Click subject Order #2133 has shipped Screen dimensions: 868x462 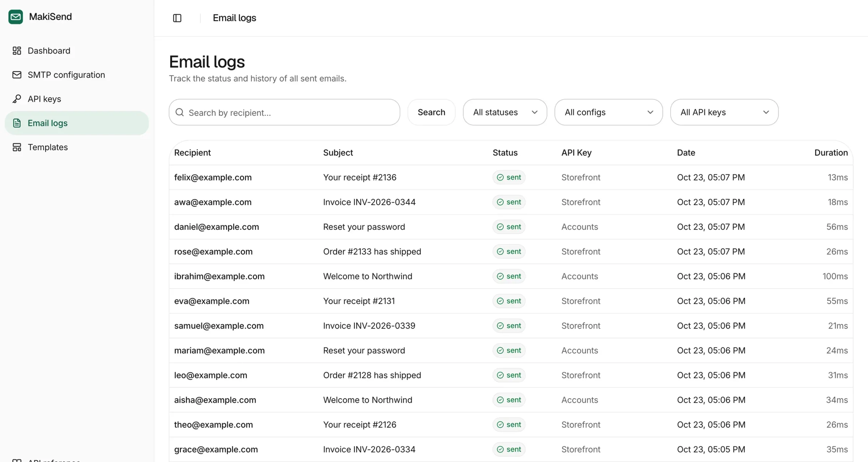[372, 251]
